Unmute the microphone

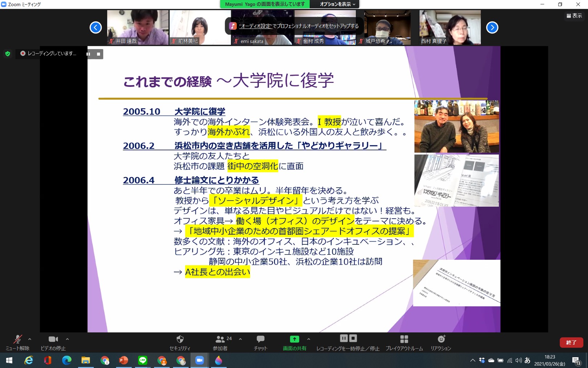click(x=17, y=339)
